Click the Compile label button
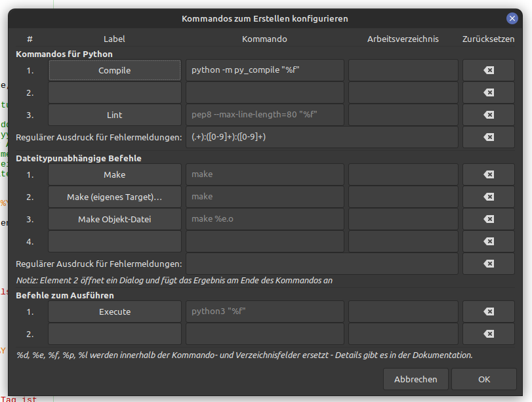The width and height of the screenshot is (532, 402). 115,70
